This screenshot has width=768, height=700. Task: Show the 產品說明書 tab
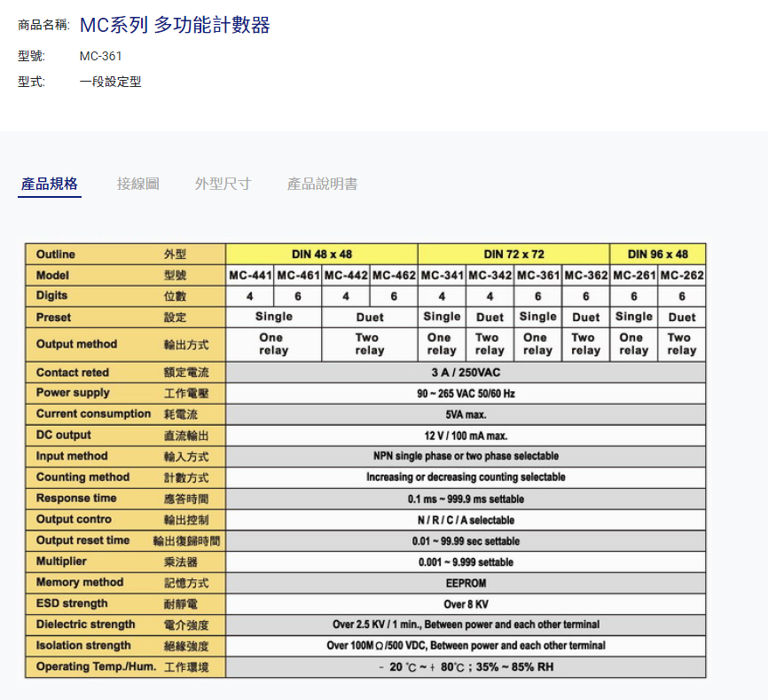322,185
